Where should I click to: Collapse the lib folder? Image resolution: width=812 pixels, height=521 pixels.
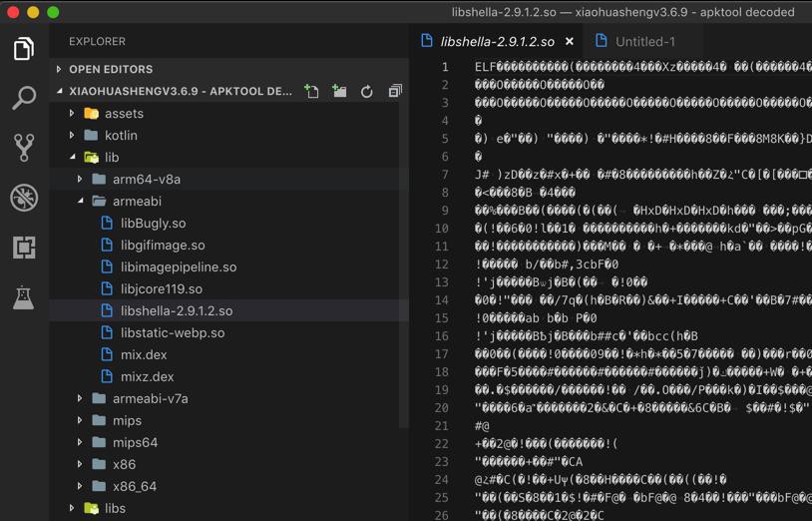click(x=72, y=157)
